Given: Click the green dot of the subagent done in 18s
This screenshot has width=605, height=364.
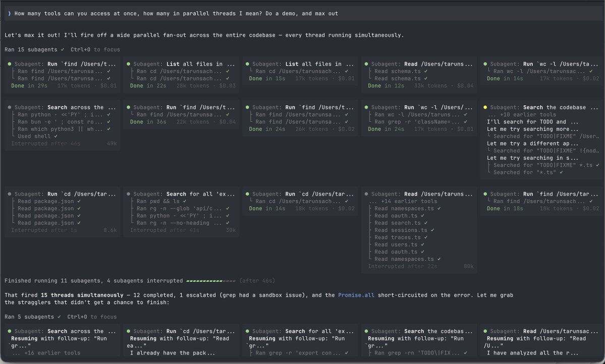Looking at the screenshot, I should point(485,194).
